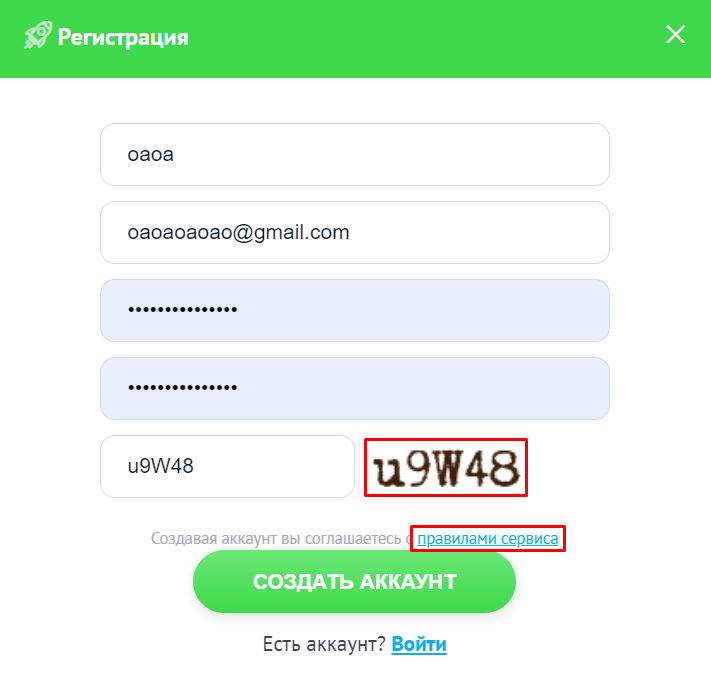Refresh captcha by clicking its picture
Viewport: 711px width, 697px height.
click(446, 468)
